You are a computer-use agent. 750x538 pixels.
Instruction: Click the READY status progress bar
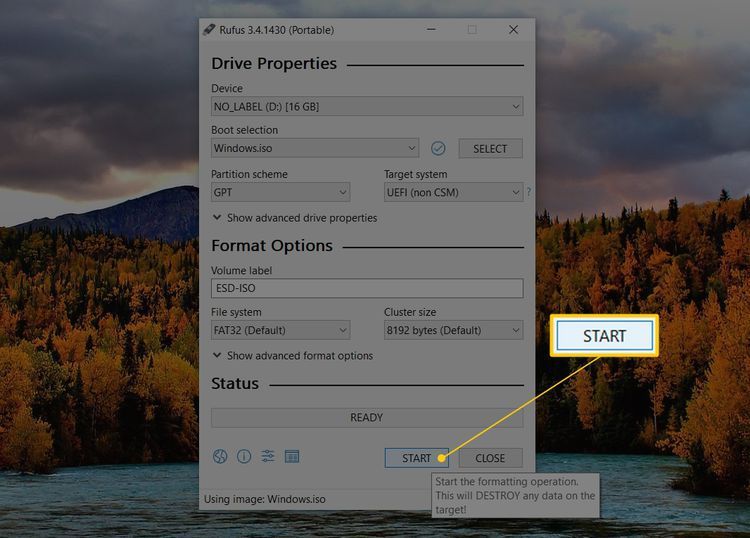(x=366, y=418)
